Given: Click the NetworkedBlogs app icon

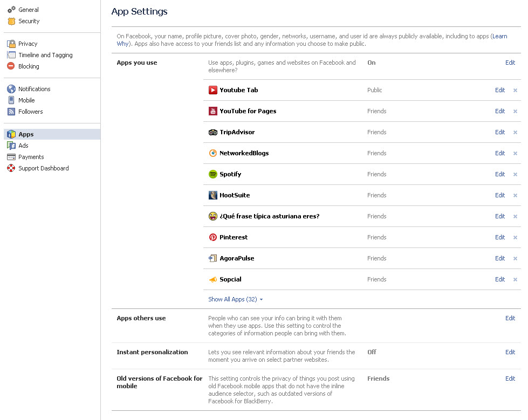Looking at the screenshot, I should (x=213, y=153).
